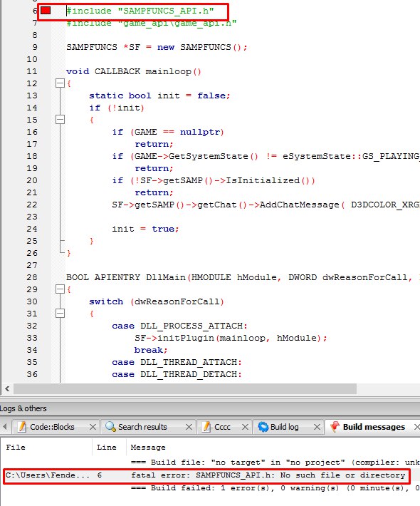Click the 'case DLL_THREAD_DETACH:' line
This screenshot has height=506, width=420.
(177, 374)
